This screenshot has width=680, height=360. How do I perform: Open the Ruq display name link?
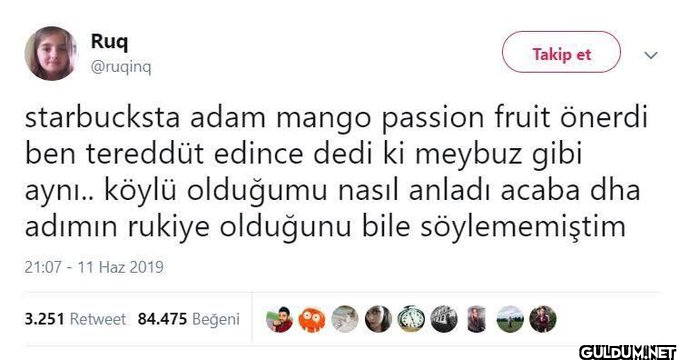coord(109,43)
